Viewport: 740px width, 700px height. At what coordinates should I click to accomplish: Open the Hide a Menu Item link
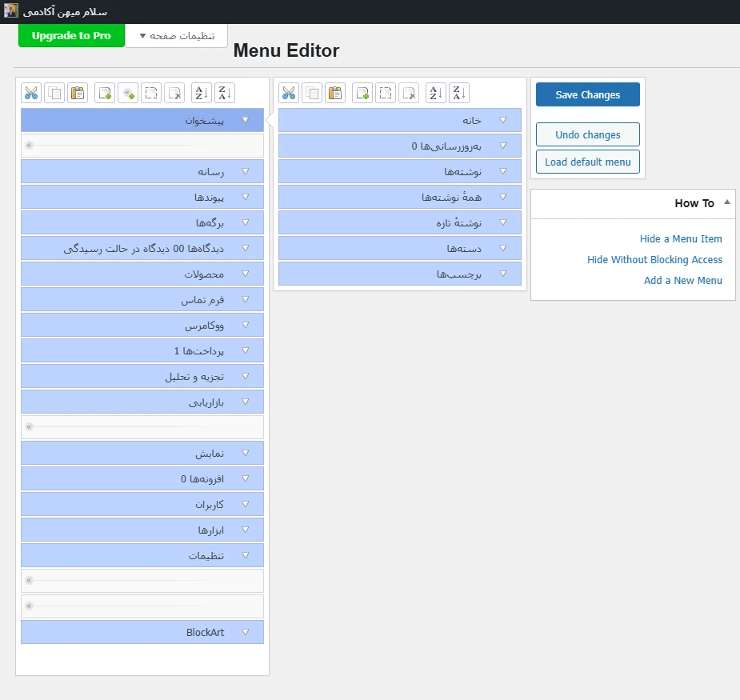680,238
